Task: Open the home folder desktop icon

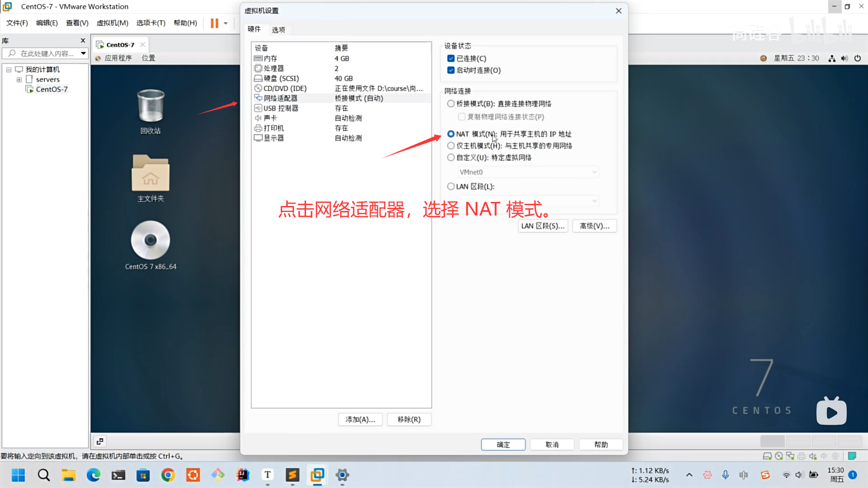Action: [151, 174]
